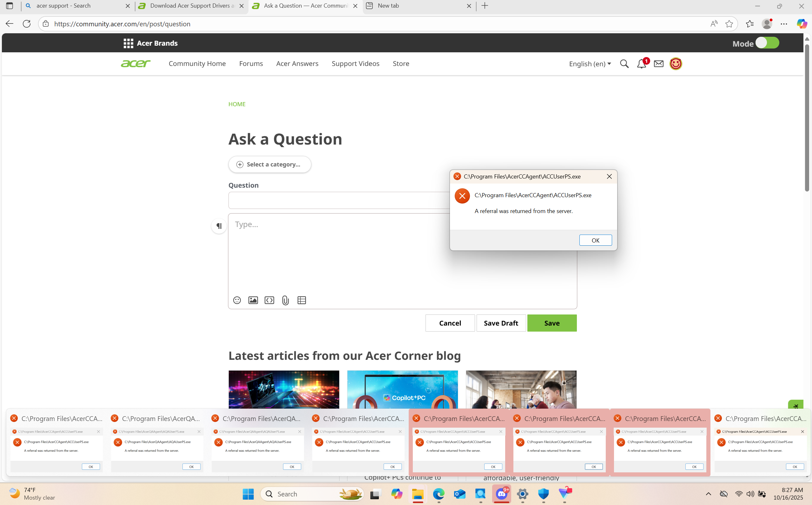The height and width of the screenshot is (505, 812).
Task: Click OK in the error dialog
Action: [x=595, y=240]
